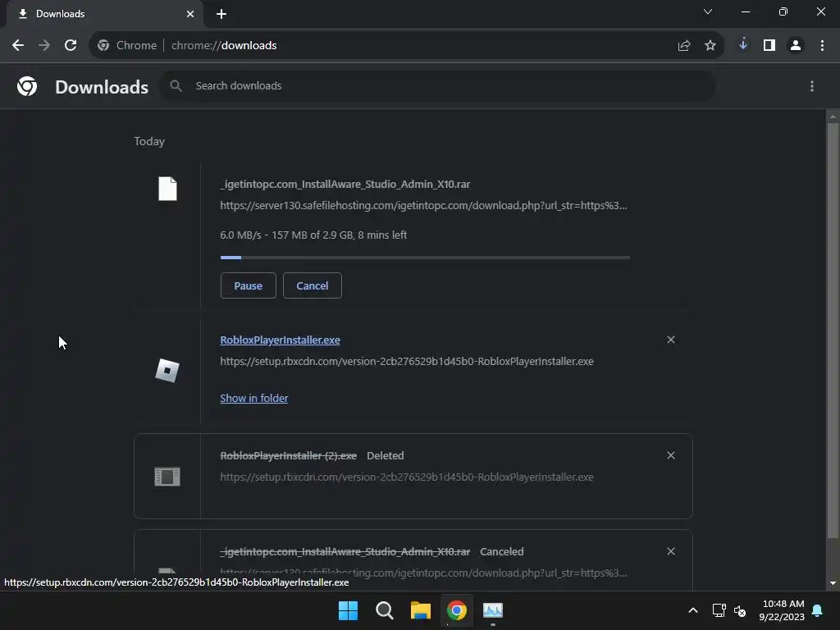Image resolution: width=840 pixels, height=630 pixels.
Task: Click the Chrome profile avatar icon
Action: [x=796, y=46]
